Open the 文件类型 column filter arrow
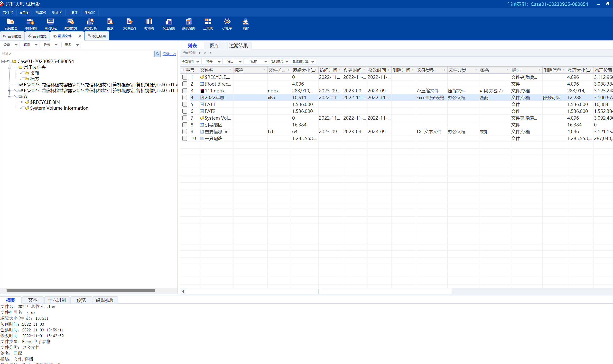The width and height of the screenshot is (613, 364). [444, 70]
